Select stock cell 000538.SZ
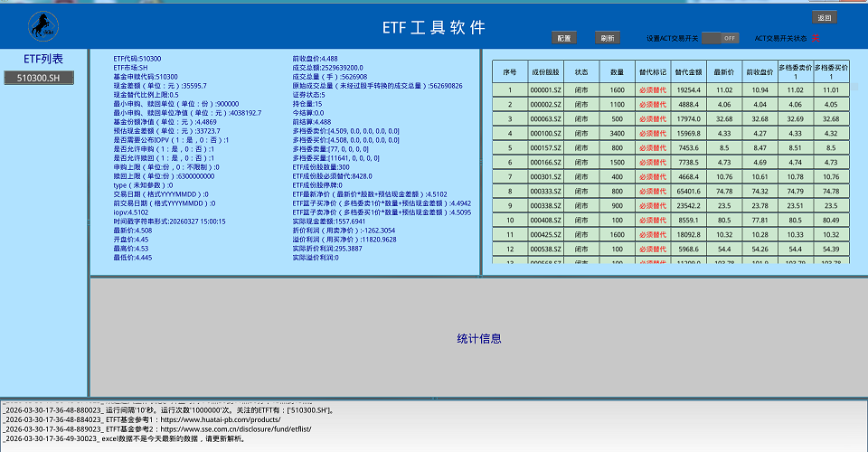Screen dimensions: 868x452 click(546, 250)
